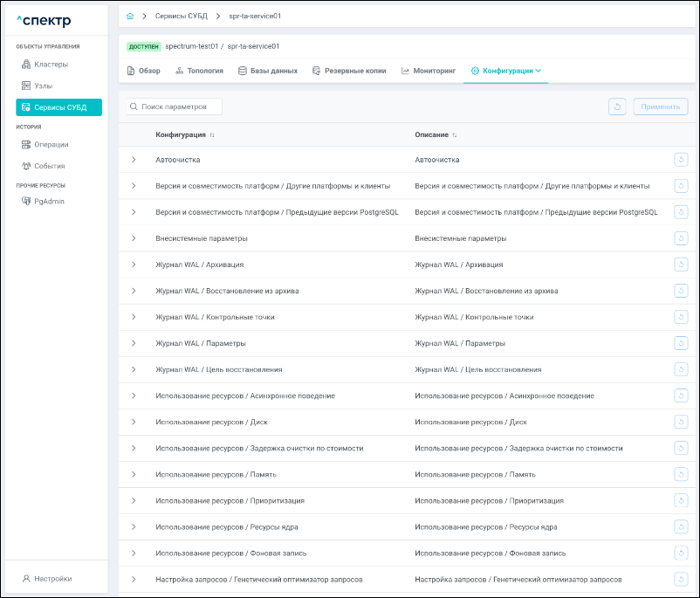Expand the Автоочистка configuration group
700x598 pixels.
click(x=134, y=160)
